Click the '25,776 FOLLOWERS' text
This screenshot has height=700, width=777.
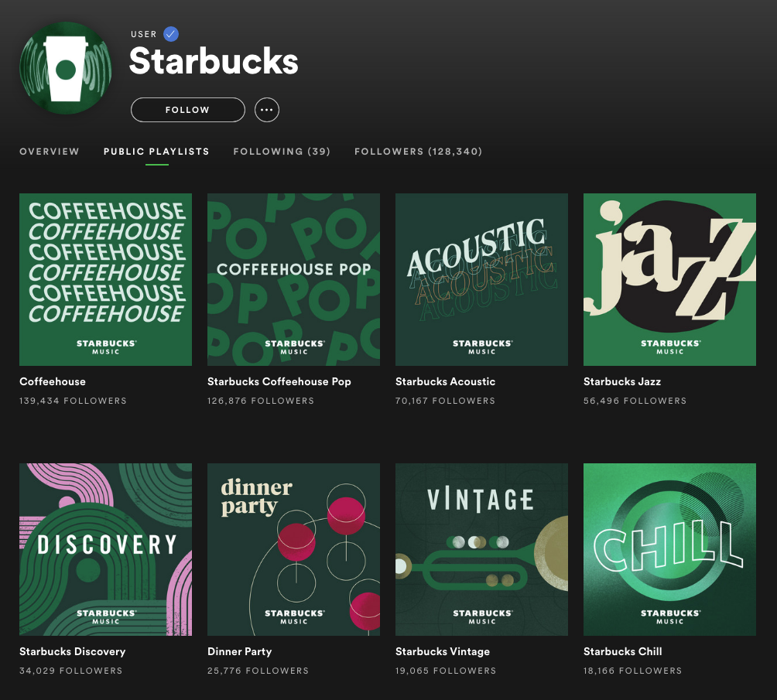click(x=258, y=671)
